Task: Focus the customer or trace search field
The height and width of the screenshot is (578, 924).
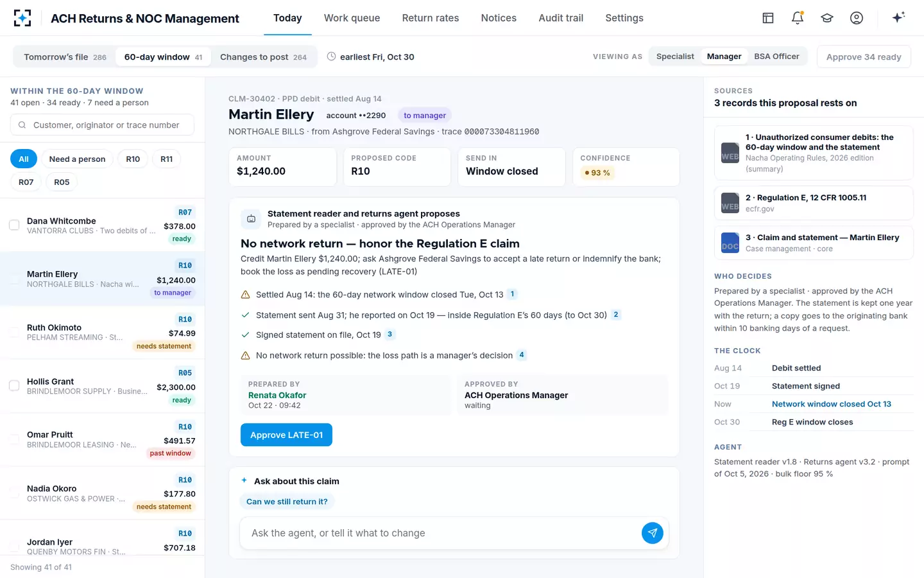Action: coord(102,125)
